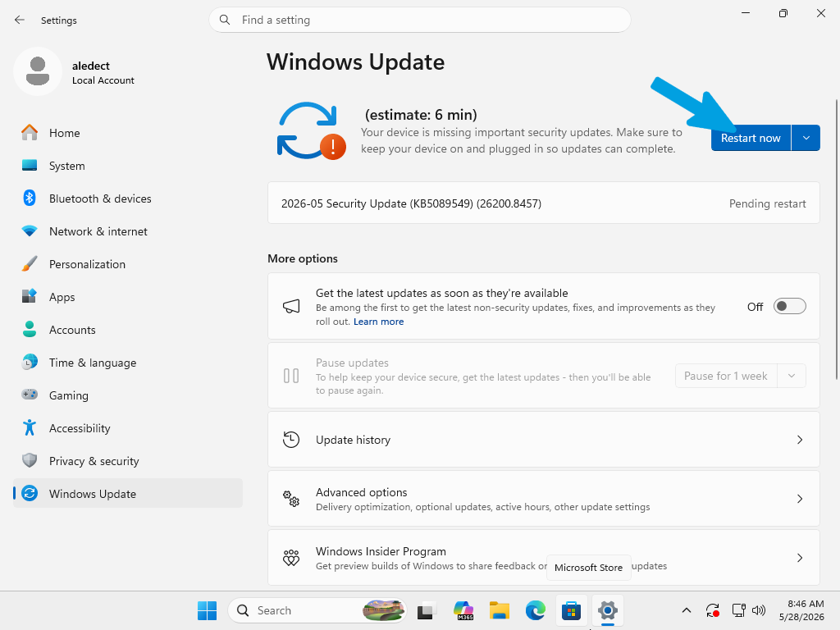The width and height of the screenshot is (840, 630).
Task: Follow the Learn more link
Action: coord(378,322)
